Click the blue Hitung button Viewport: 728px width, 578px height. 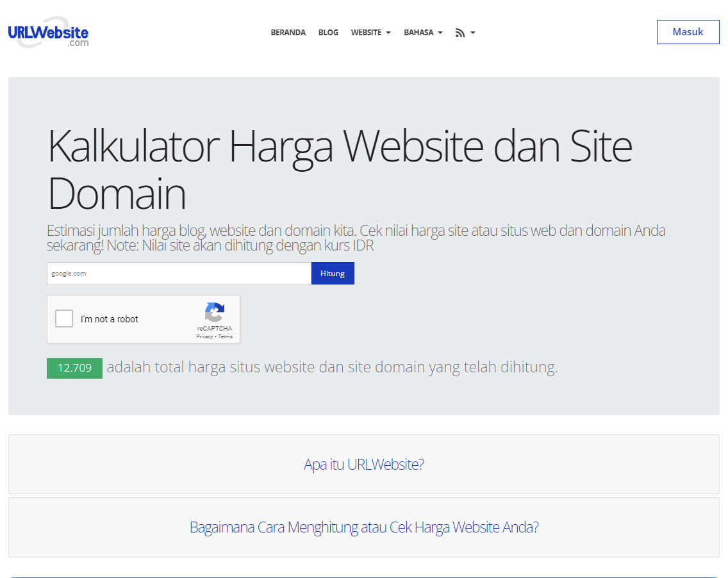[x=333, y=274]
